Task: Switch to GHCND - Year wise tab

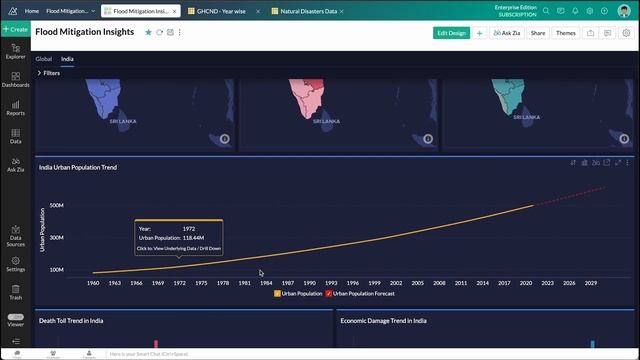Action: [x=221, y=11]
